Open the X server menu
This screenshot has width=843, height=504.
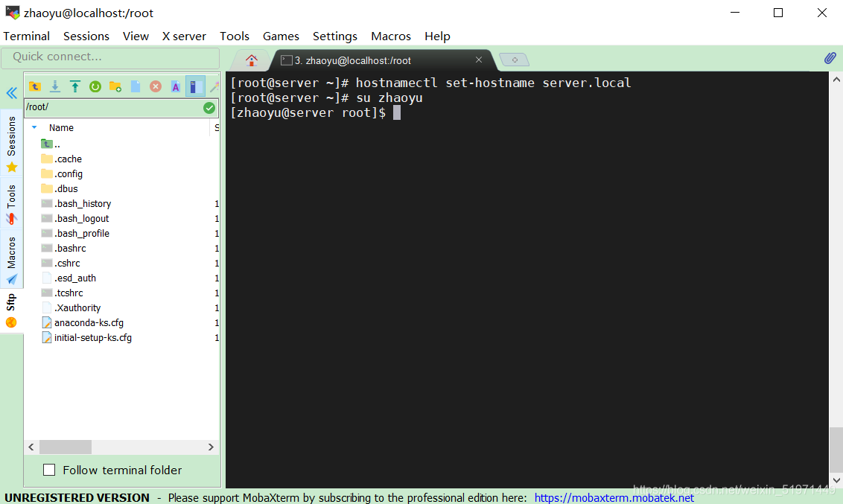[184, 36]
